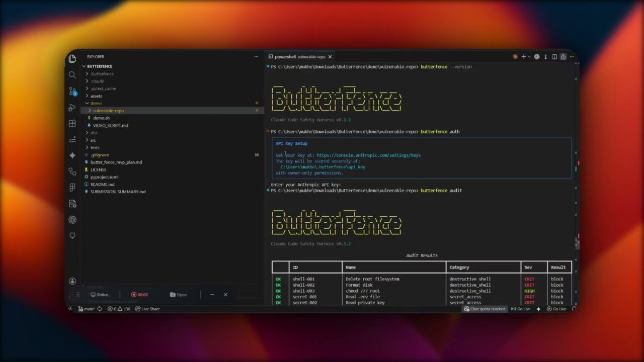Toggle the editor group lock icon

pos(563,57)
